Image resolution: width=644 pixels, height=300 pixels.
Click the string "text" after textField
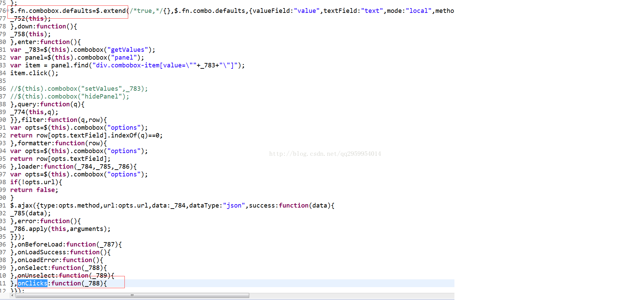click(372, 11)
